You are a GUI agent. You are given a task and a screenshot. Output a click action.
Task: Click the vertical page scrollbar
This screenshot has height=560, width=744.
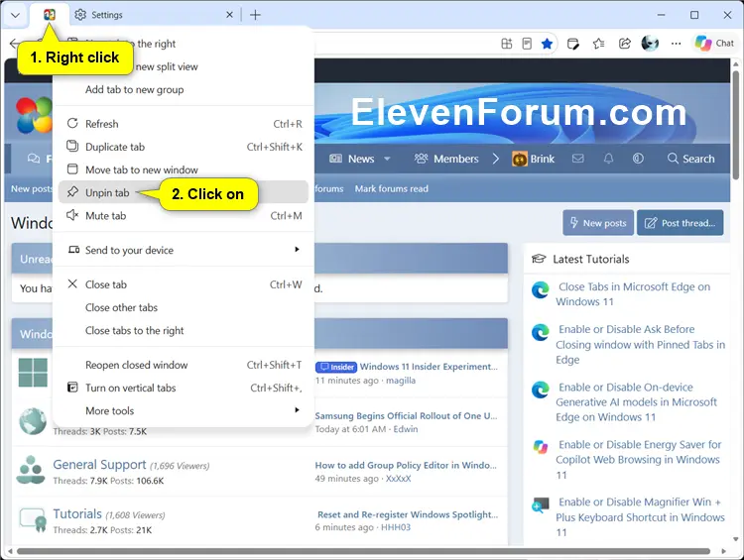click(x=735, y=124)
